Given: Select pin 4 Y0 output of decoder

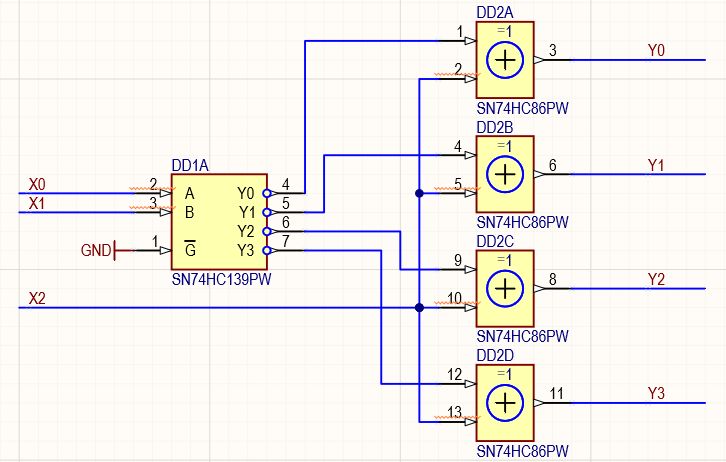Looking at the screenshot, I should pyautogui.click(x=286, y=191).
